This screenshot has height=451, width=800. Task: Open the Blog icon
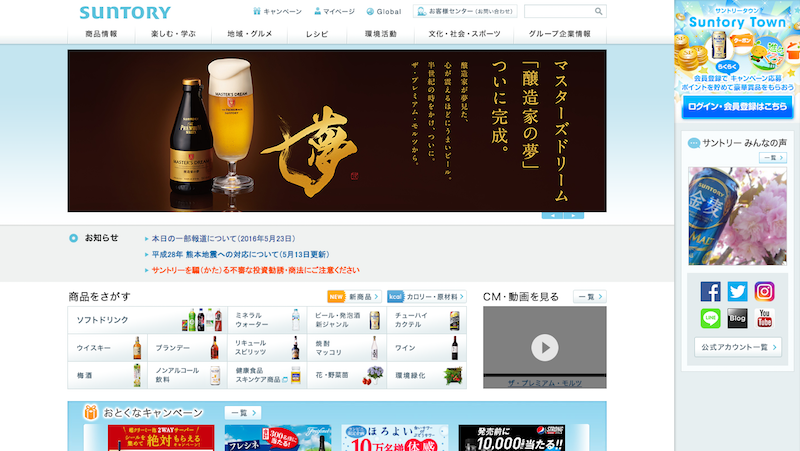pos(737,318)
